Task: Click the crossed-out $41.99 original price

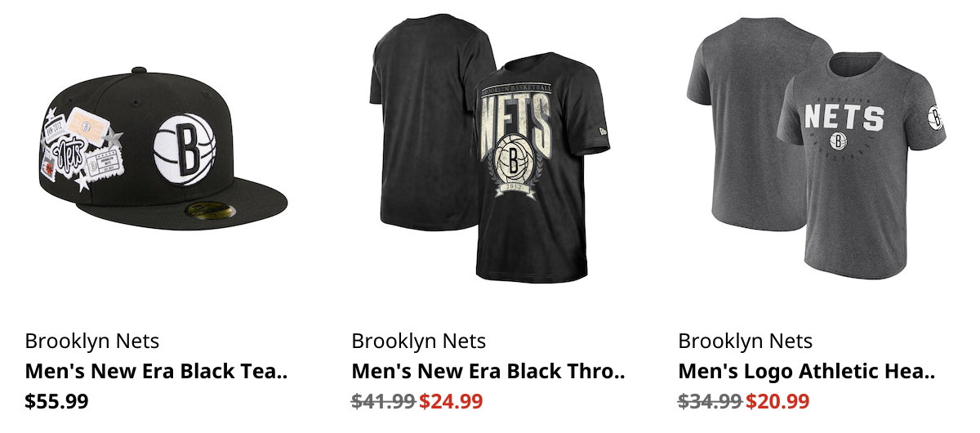Action: tap(384, 401)
